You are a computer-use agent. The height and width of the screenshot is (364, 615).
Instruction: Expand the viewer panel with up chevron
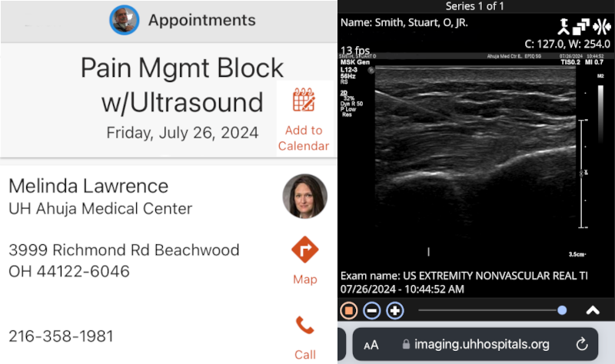[x=593, y=310]
